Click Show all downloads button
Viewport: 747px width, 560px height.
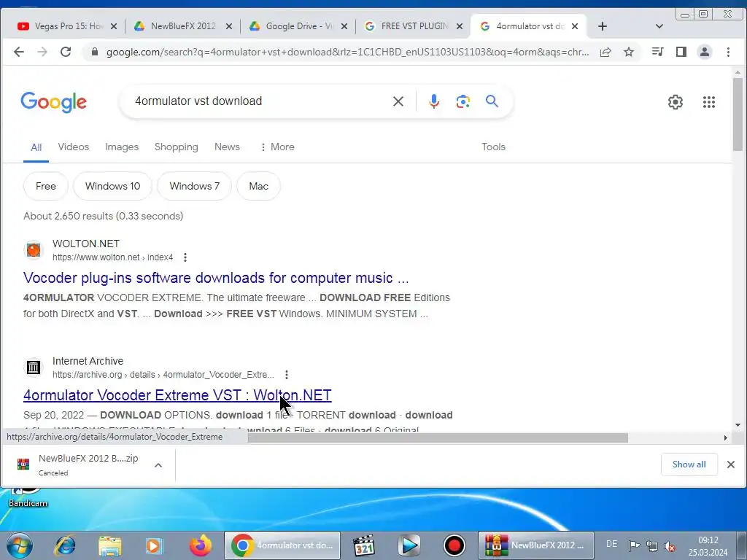[689, 464]
